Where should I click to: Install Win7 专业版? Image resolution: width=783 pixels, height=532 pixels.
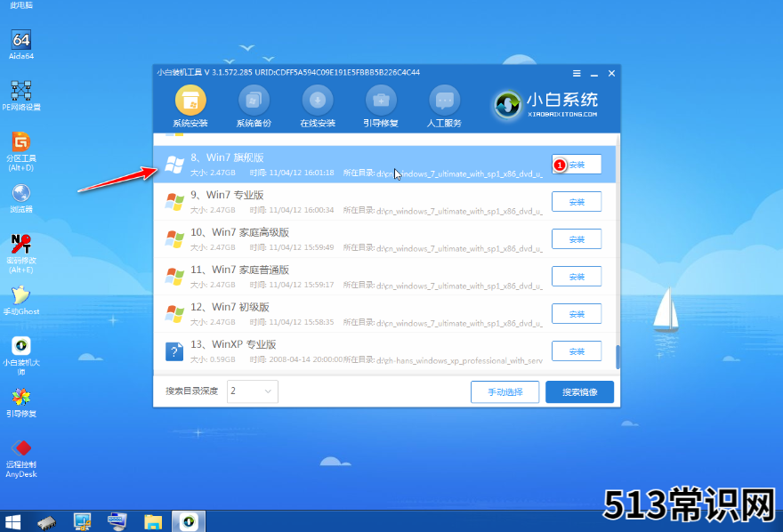click(577, 202)
